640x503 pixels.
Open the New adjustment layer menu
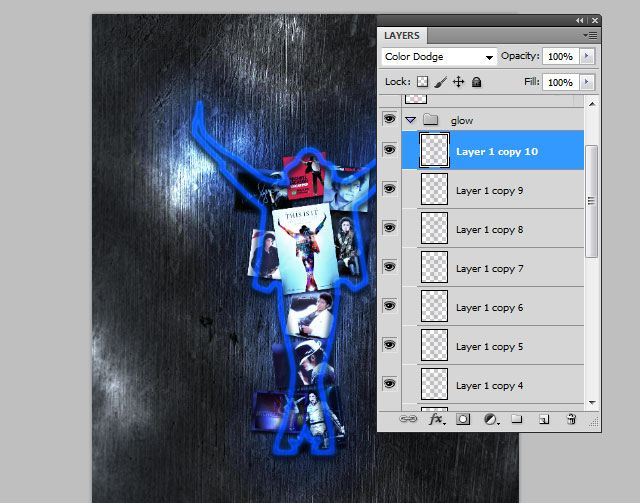click(x=491, y=419)
